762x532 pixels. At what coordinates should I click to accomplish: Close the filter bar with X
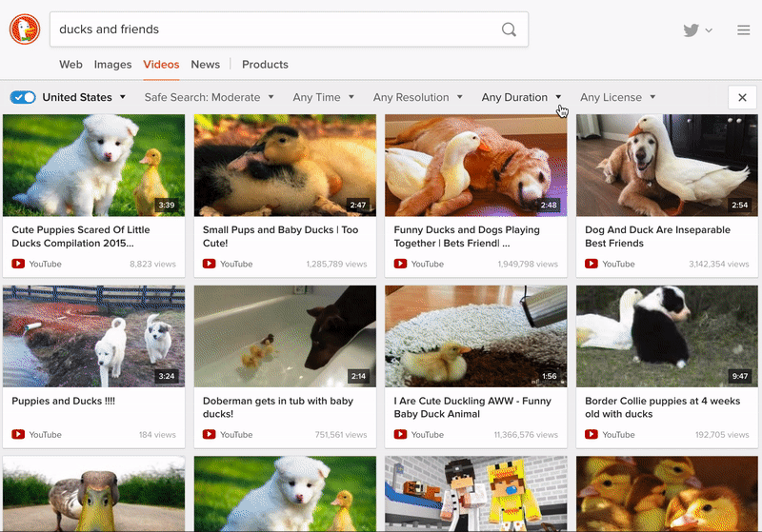click(742, 97)
